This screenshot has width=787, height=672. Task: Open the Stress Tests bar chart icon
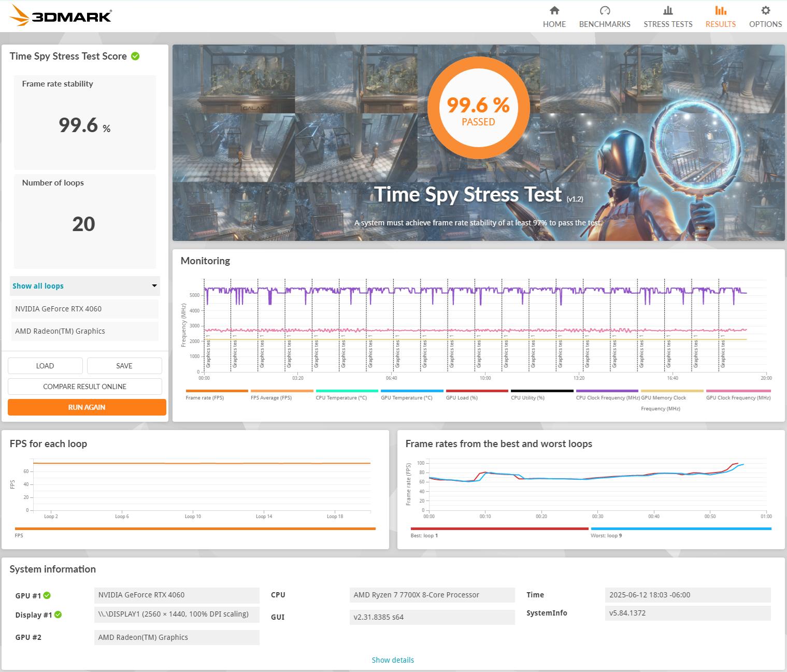[x=668, y=10]
